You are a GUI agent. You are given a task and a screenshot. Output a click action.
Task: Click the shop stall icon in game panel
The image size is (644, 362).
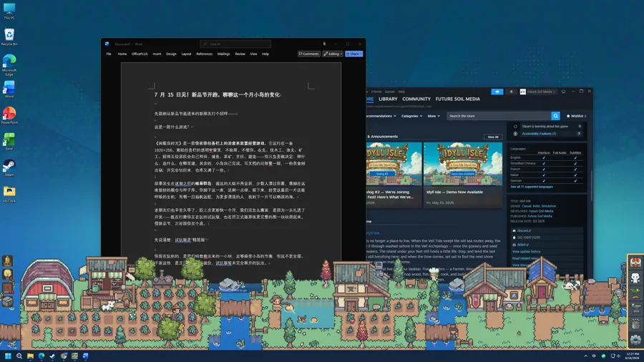pyautogui.click(x=636, y=263)
